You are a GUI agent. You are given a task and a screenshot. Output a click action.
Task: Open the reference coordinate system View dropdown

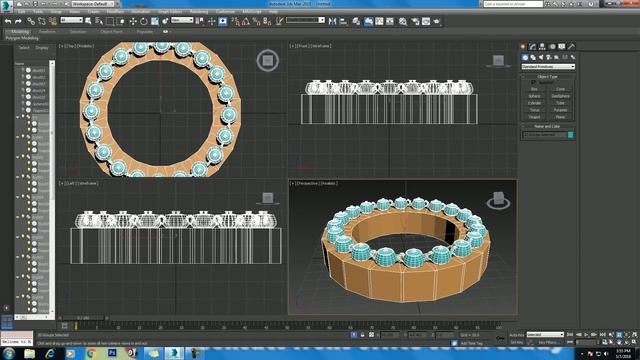(182, 20)
